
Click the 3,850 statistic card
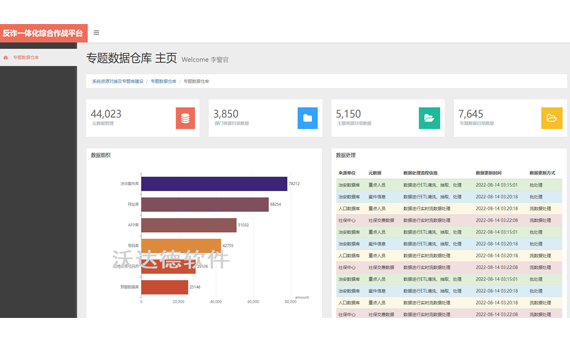pyautogui.click(x=265, y=118)
